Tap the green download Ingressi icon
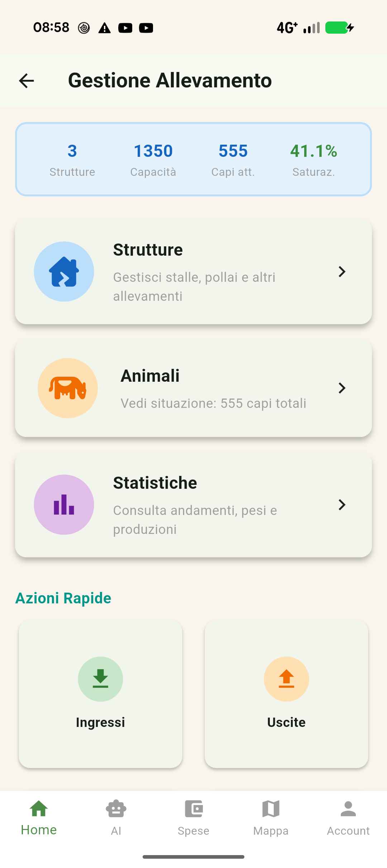Image resolution: width=387 pixels, height=868 pixels. (x=100, y=679)
